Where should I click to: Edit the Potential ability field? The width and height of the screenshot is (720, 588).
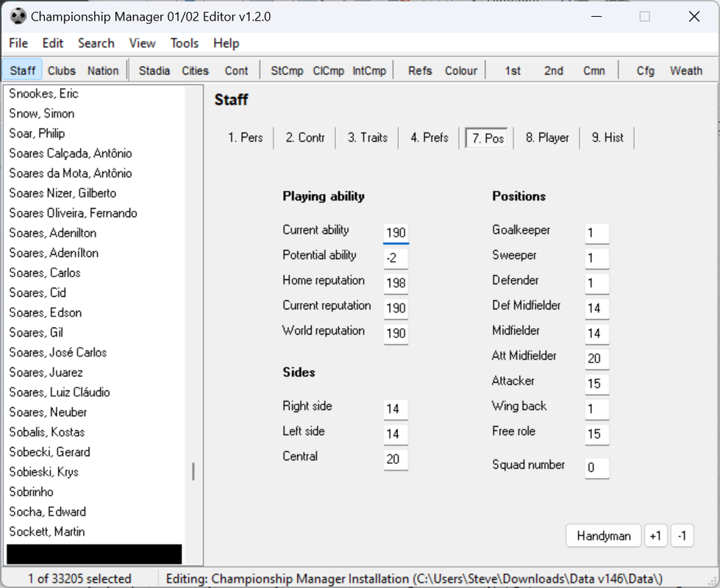[x=396, y=258]
